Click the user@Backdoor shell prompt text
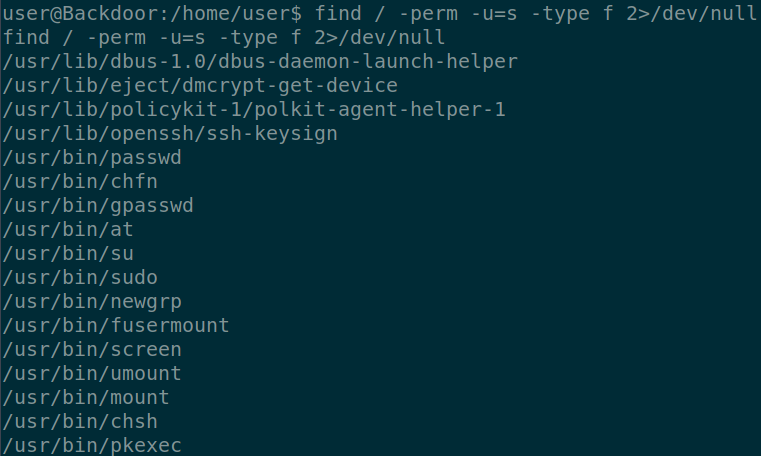Viewport: 761px width, 456px height. click(152, 13)
